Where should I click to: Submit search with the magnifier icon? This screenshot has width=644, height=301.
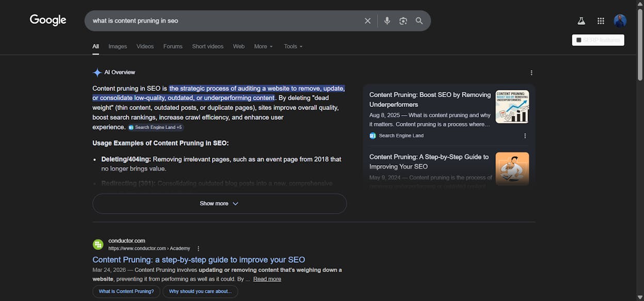pyautogui.click(x=419, y=21)
